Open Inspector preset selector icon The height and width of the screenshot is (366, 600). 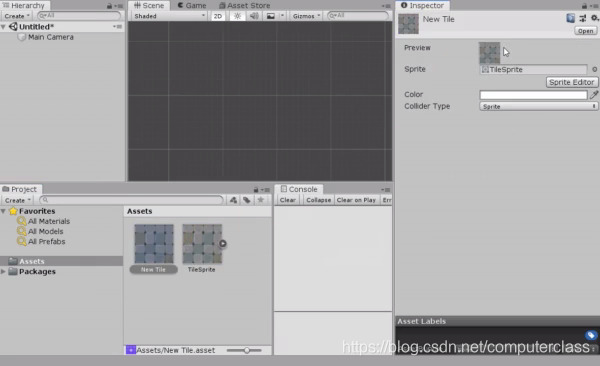pos(583,18)
